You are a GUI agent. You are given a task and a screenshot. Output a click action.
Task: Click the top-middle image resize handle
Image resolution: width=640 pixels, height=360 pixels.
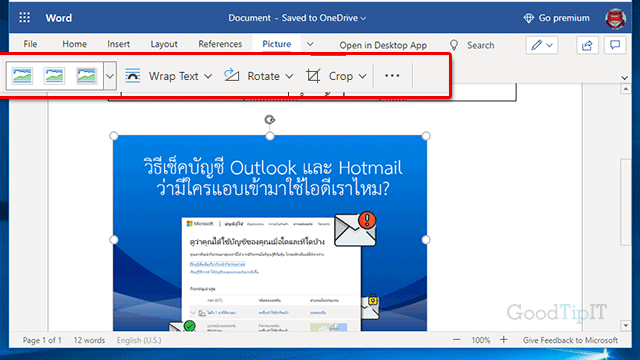pos(270,136)
